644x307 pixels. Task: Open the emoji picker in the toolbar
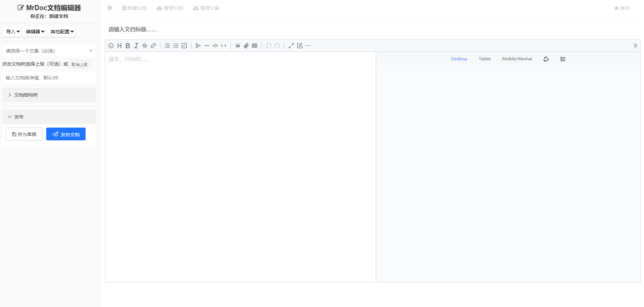[x=111, y=46]
